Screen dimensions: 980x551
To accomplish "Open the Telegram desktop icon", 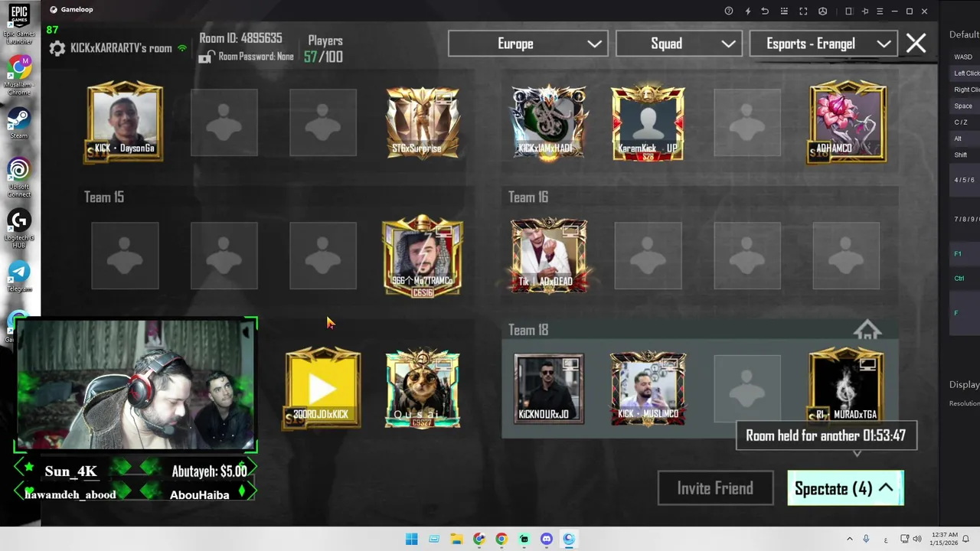I will [x=19, y=276].
